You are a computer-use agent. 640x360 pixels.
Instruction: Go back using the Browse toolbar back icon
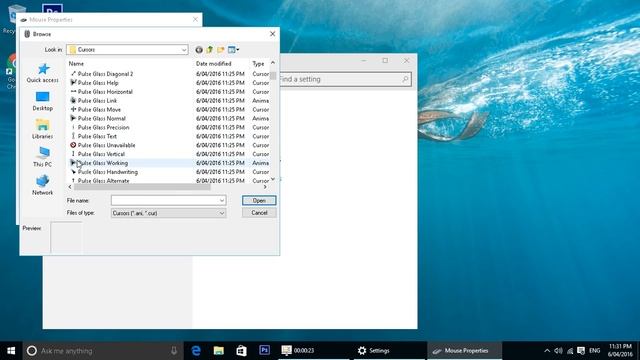pyautogui.click(x=199, y=50)
